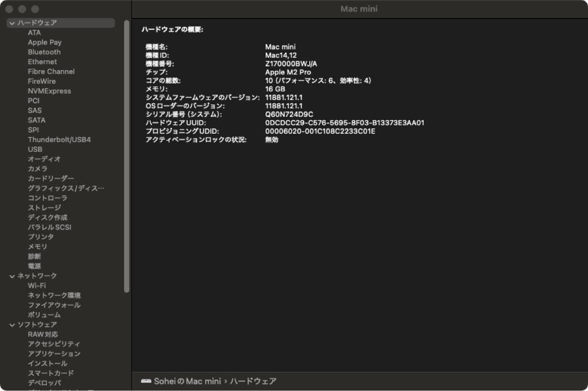Select NVMExpress in the sidebar
Screen dimensions: 588x391
click(50, 91)
